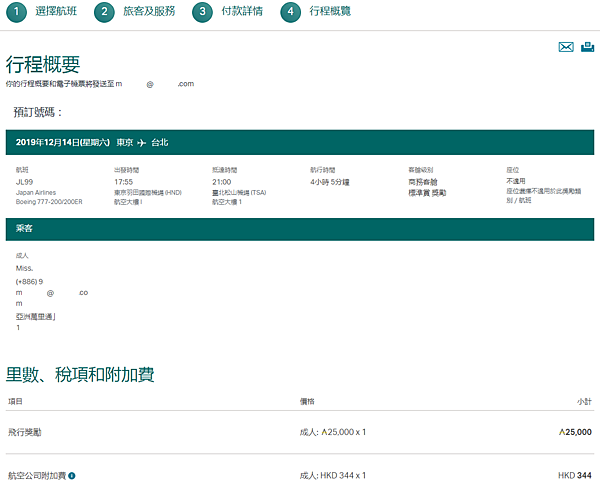Click the 里數、稅項和附加費 heading
600x482 pixels.
(x=80, y=375)
